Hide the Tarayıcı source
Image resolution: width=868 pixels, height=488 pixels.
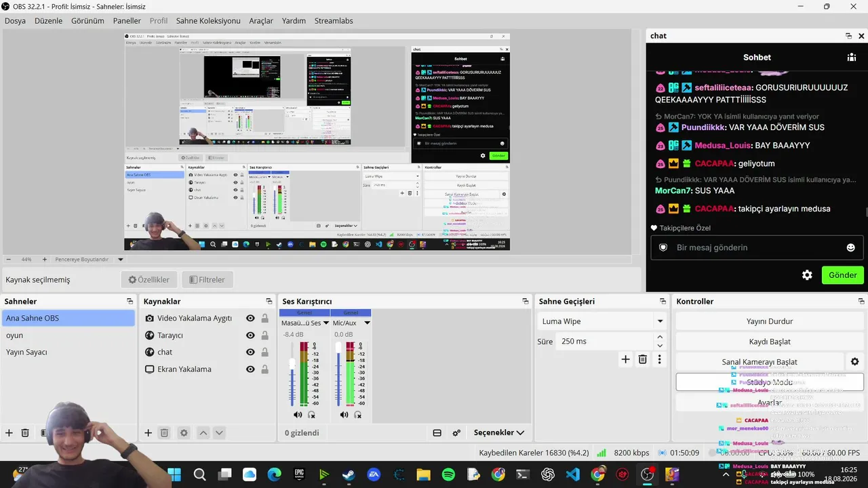coord(250,335)
